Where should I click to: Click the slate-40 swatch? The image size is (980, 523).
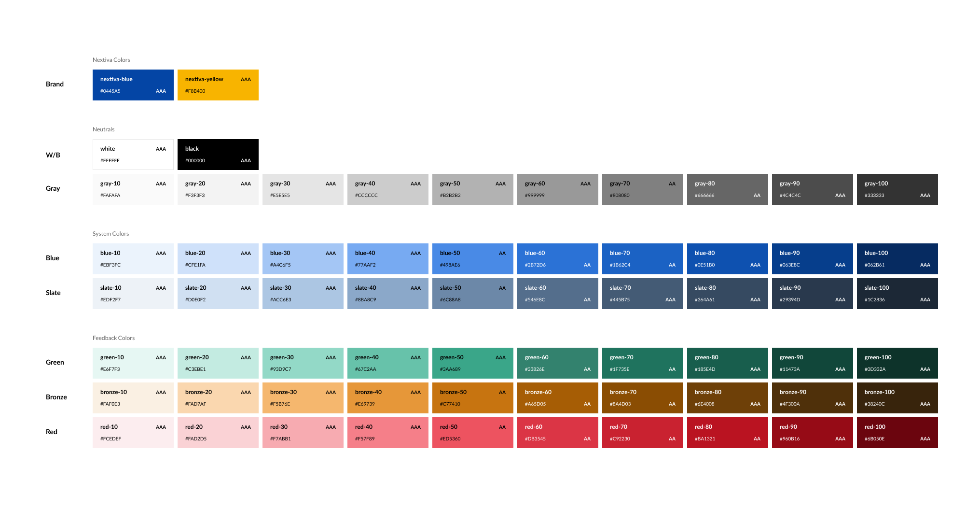click(x=387, y=294)
